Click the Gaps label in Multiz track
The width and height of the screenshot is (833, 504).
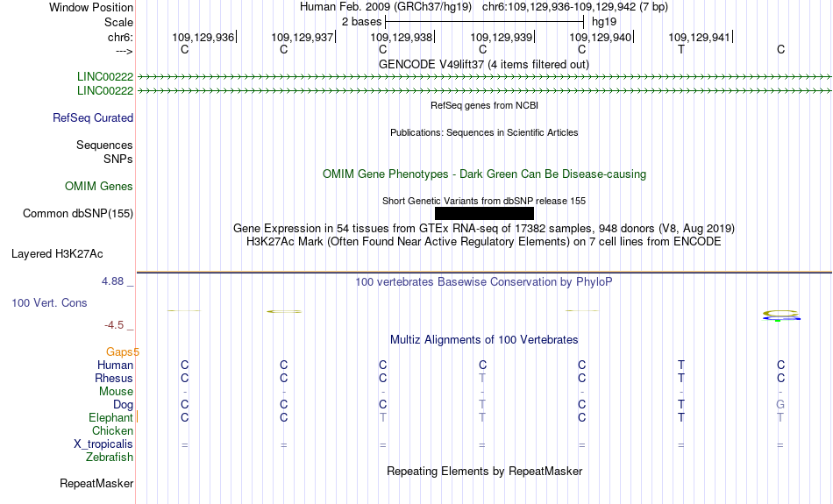119,351
